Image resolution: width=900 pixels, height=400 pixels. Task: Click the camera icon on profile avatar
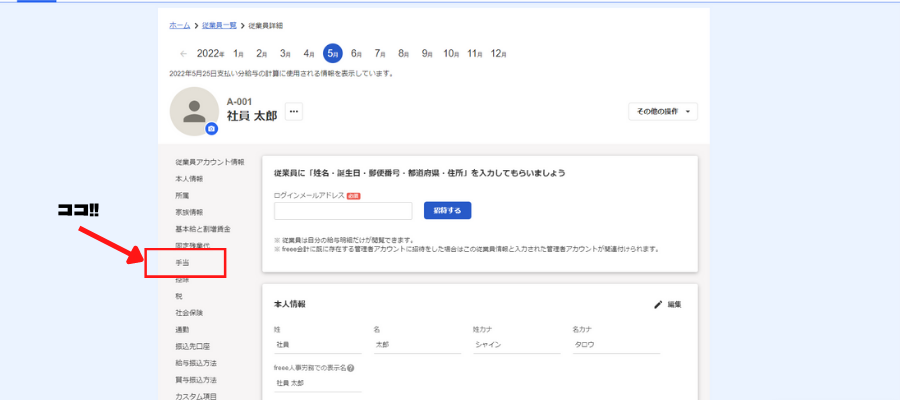[x=211, y=129]
